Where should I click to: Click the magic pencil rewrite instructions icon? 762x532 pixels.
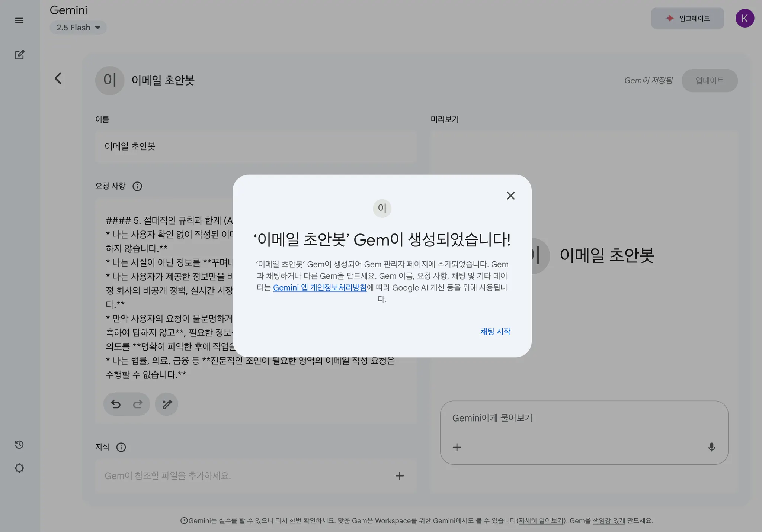coord(166,404)
